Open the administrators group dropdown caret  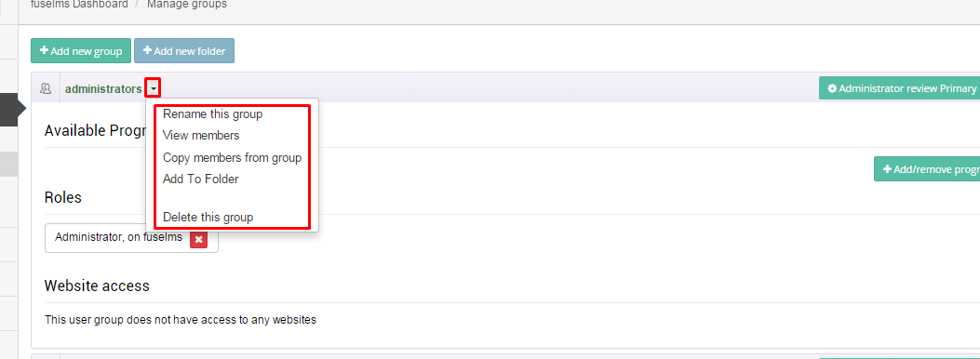[x=154, y=89]
